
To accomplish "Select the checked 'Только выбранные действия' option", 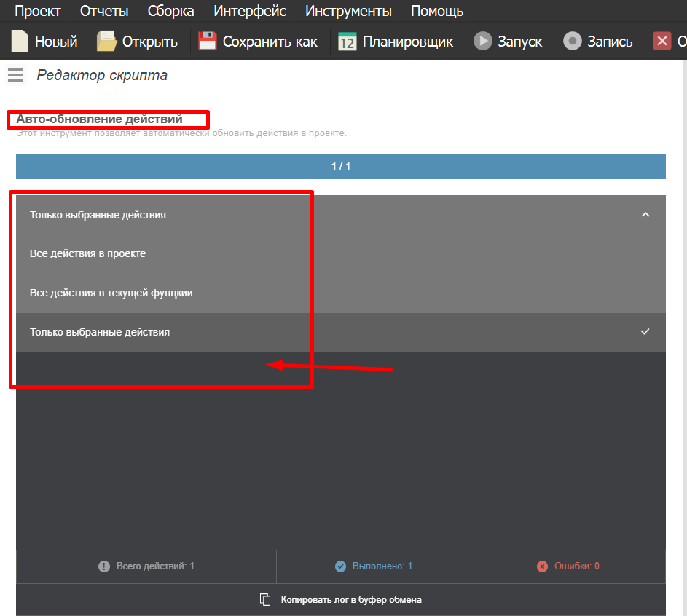I will pos(100,332).
